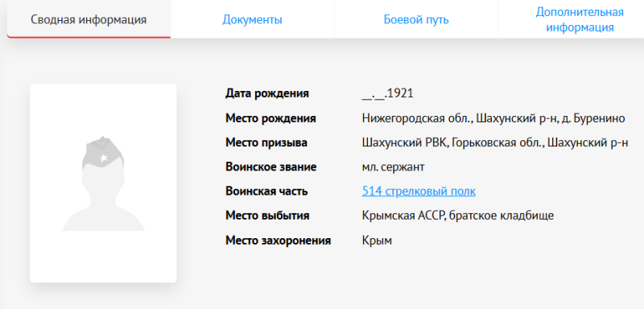
Task: Select the Дополнительная информация tab
Action: click(580, 19)
